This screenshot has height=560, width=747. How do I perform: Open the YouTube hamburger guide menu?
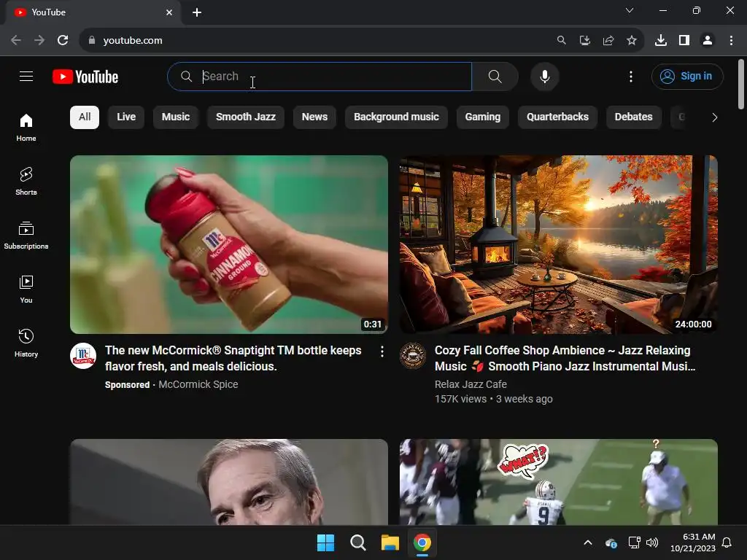[26, 76]
